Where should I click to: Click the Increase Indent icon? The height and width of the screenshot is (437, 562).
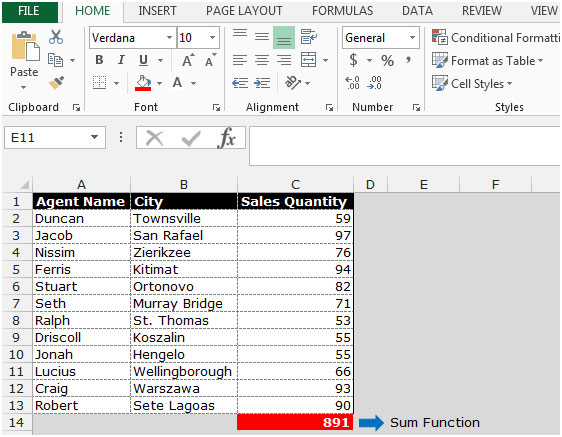262,83
